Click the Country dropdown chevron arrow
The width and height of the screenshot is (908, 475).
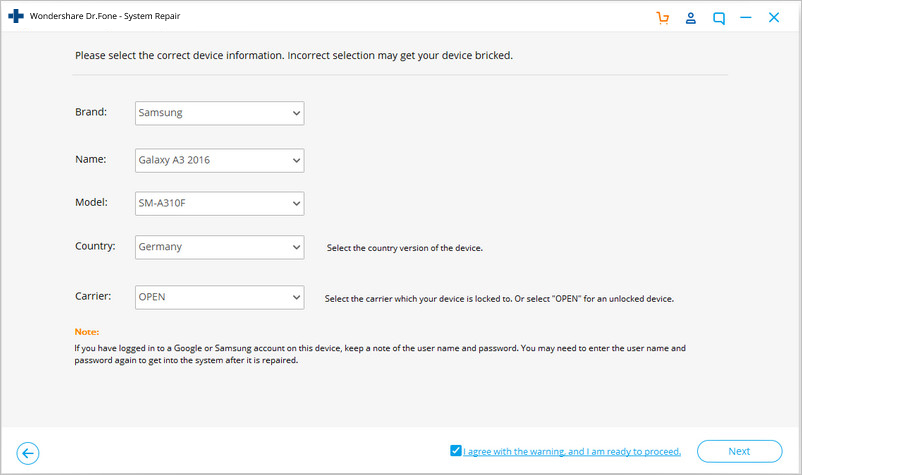click(296, 247)
